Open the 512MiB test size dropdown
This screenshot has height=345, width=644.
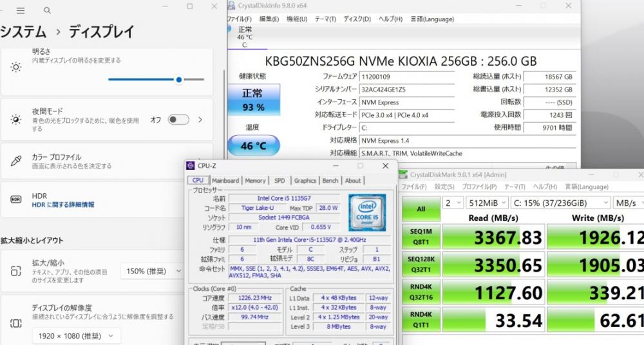click(x=487, y=203)
